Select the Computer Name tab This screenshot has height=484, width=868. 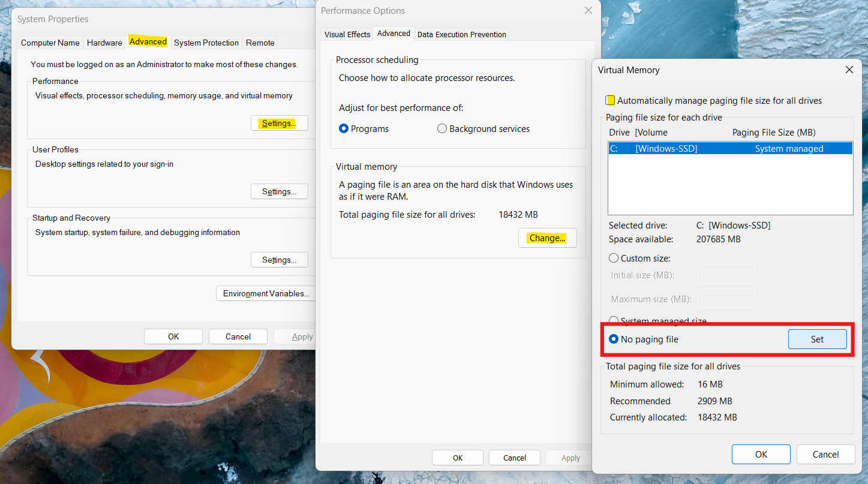tap(50, 43)
